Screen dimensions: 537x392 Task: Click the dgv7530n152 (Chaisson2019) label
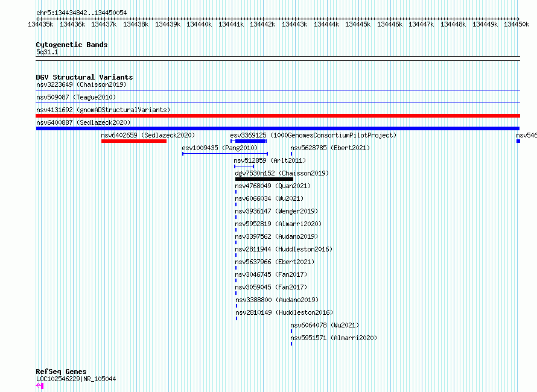coord(282,173)
